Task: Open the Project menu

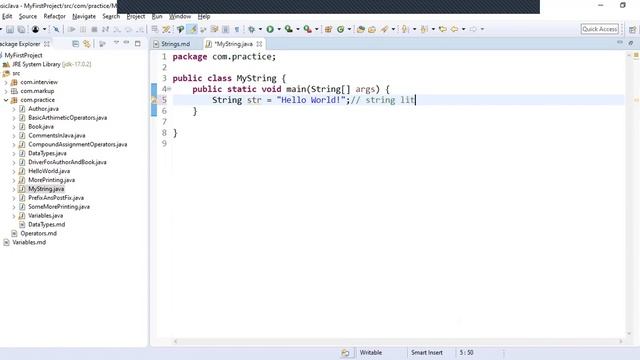Action: [136, 16]
